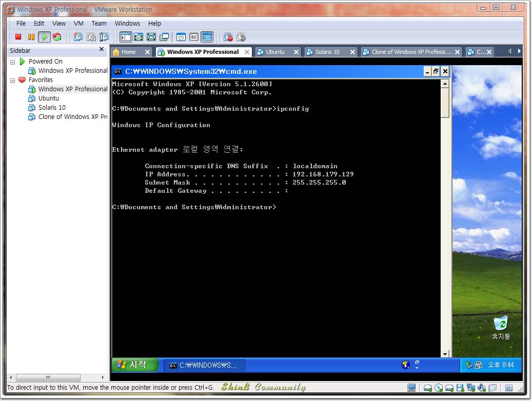Close the Ubuntu tab
This screenshot has height=401, width=532.
point(296,52)
